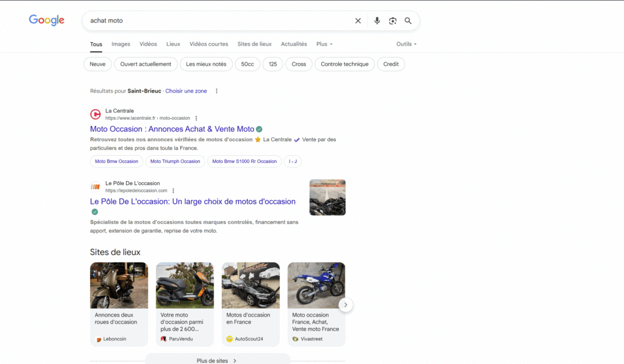
Task: Expand the Outils dropdown
Action: pyautogui.click(x=406, y=44)
